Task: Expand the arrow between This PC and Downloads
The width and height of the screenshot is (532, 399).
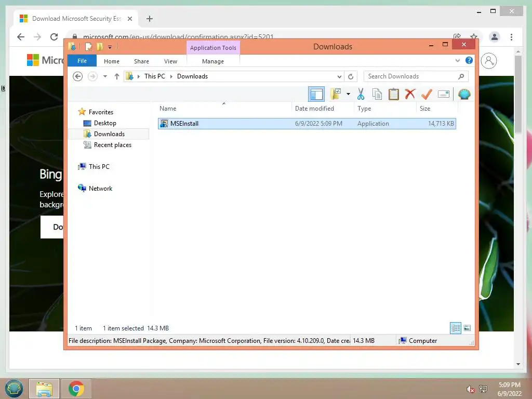Action: click(171, 76)
